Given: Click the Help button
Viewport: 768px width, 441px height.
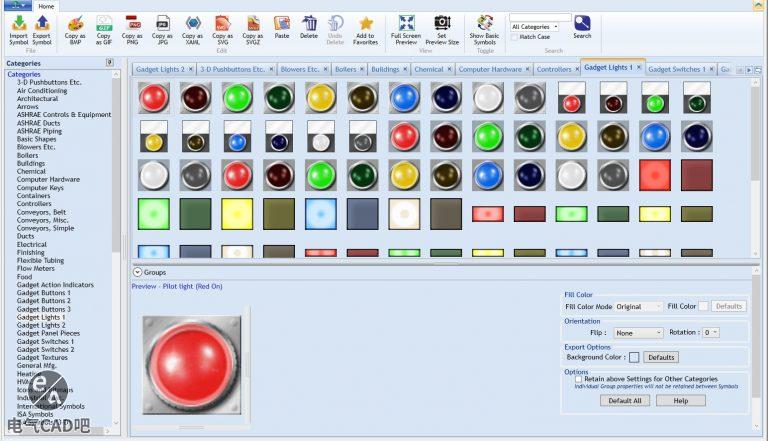Looking at the screenshot, I should [x=680, y=400].
